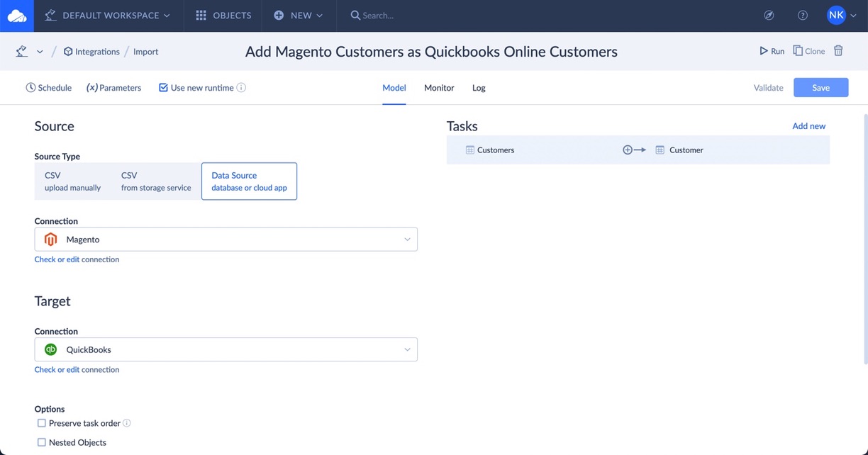The width and height of the screenshot is (868, 455).
Task: Switch to the Model tab
Action: coord(394,88)
